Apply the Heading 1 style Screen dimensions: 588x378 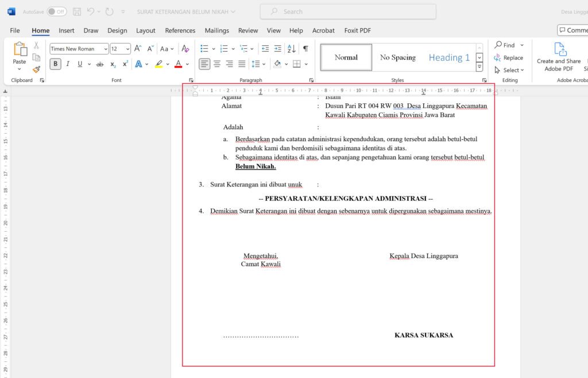[x=449, y=57]
